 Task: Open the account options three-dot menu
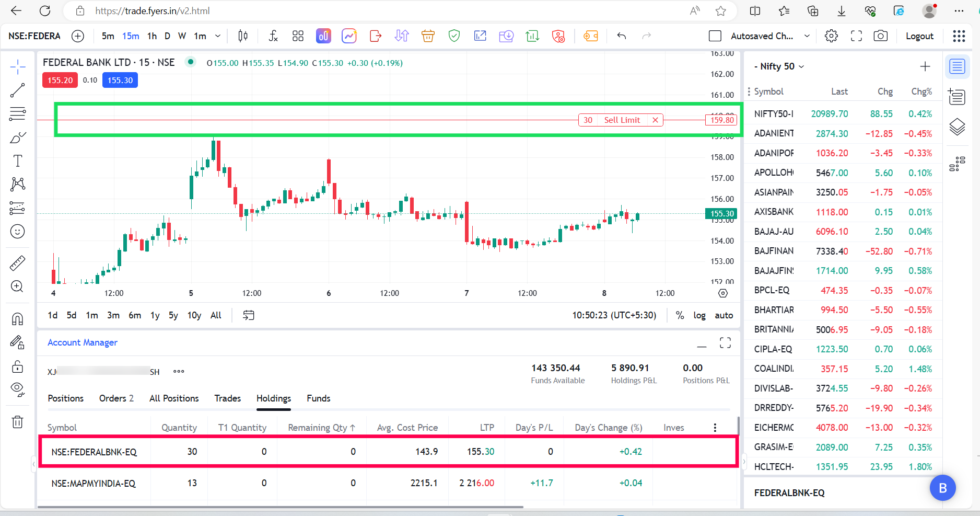pyautogui.click(x=179, y=372)
